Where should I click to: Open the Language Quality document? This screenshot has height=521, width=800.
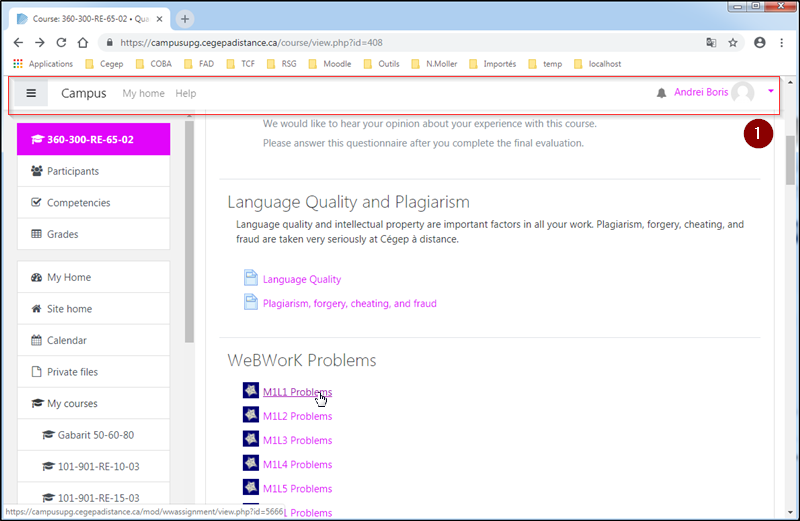click(301, 279)
